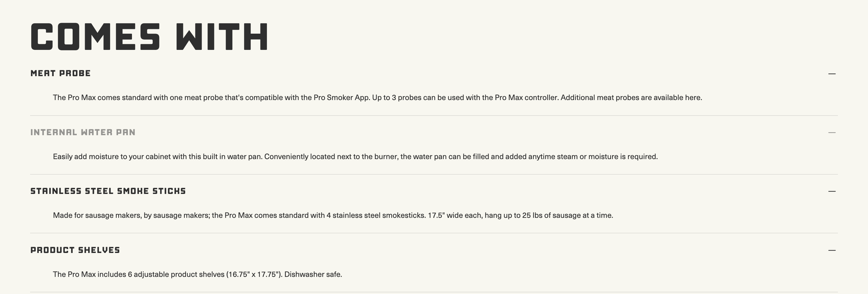Click the "Easily add moisture" sentence
The width and height of the screenshot is (868, 294).
tap(158, 157)
